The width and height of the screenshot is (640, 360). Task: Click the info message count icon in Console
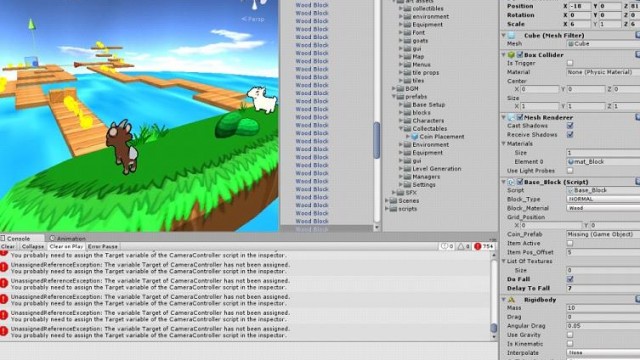(x=444, y=247)
